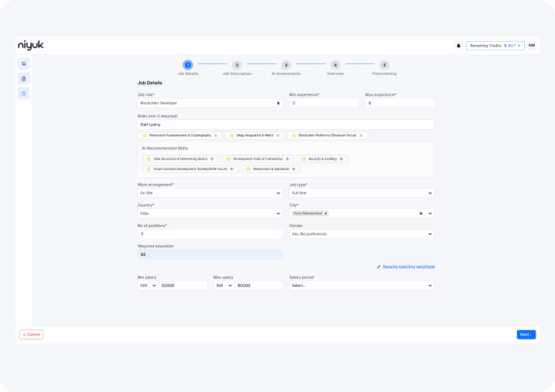This screenshot has width=555, height=392.
Task: Add Data Structures & Networking Basics skill
Action: point(212,159)
